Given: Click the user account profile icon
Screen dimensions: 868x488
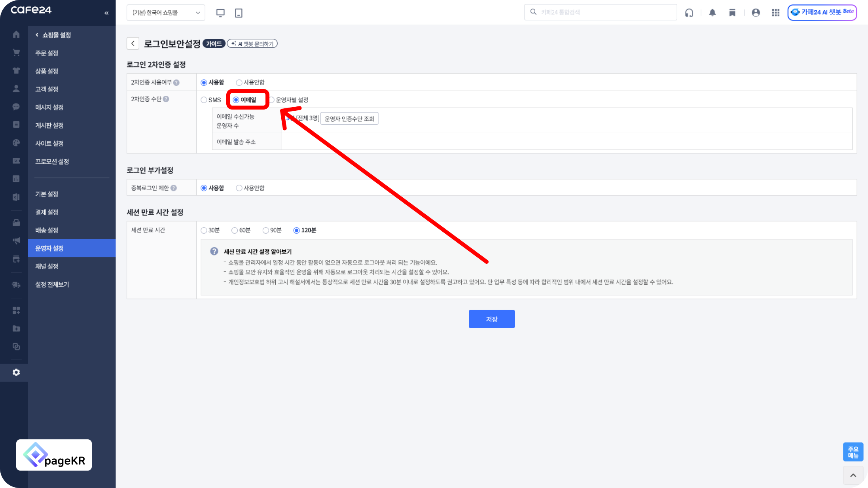Looking at the screenshot, I should pos(755,13).
